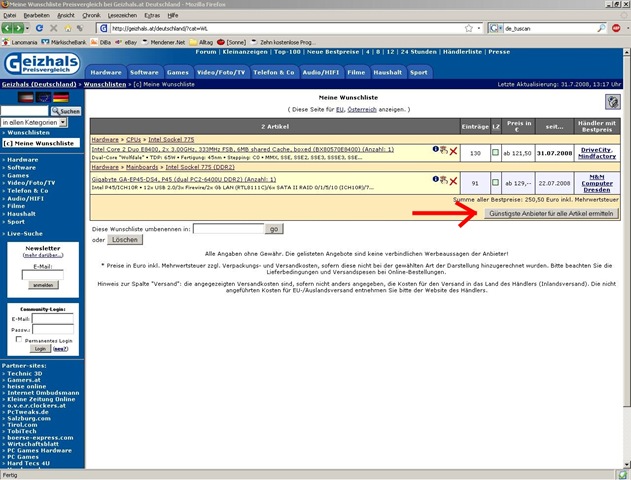Click 'Günstigste Anbieter für alle Artikel ermitteln'
The width and height of the screenshot is (631, 480).
(x=551, y=214)
